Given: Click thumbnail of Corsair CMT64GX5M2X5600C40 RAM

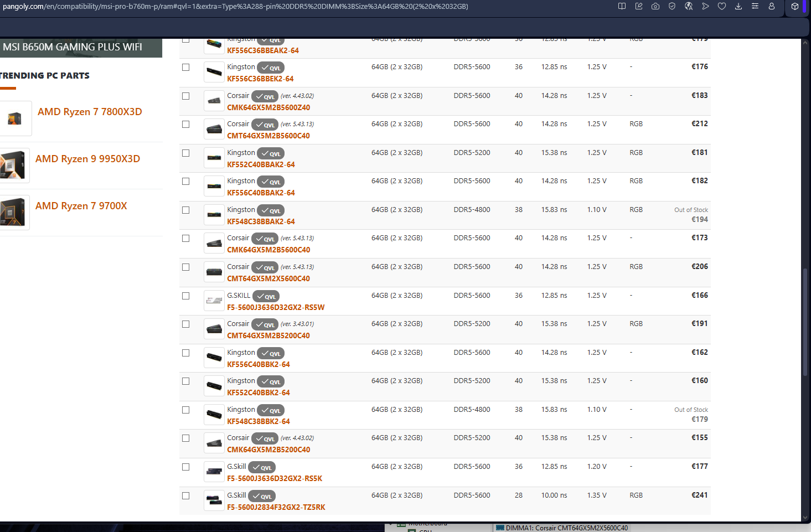Looking at the screenshot, I should coord(214,272).
